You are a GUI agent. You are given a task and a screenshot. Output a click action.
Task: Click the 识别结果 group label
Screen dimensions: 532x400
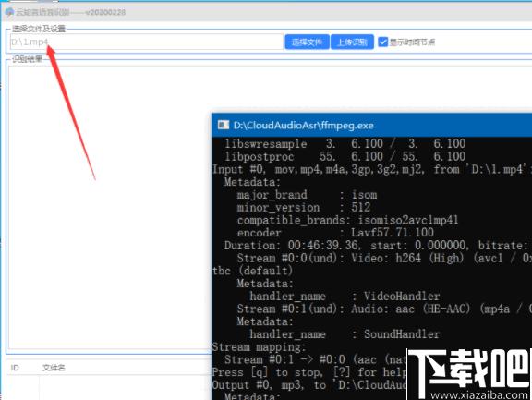27,59
